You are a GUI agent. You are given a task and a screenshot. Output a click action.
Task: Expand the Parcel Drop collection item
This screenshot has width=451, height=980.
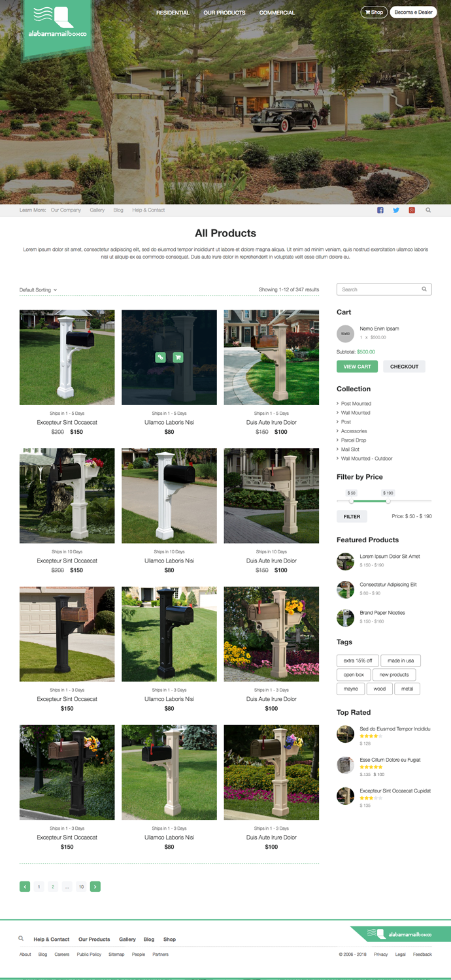(x=353, y=440)
